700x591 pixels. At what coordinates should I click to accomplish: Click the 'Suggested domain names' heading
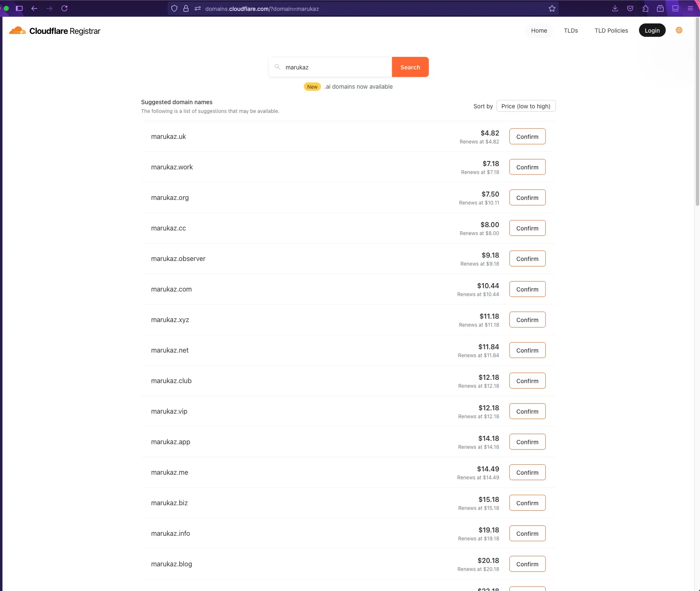(177, 102)
